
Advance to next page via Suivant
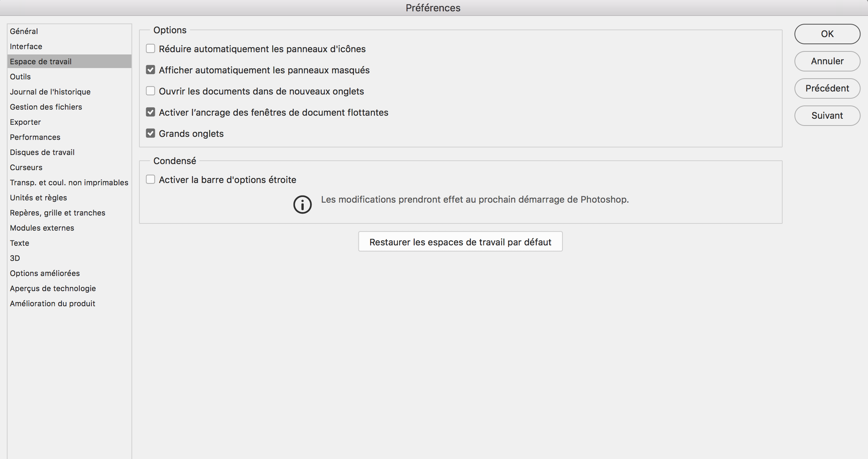point(827,115)
